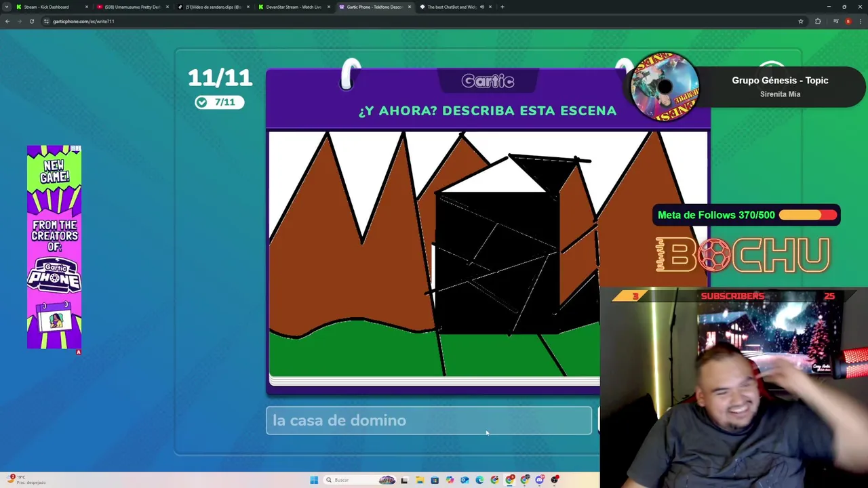Screen dimensions: 868x488
Task: Close the Umamusume: Pretty Derby tab
Action: 167,7
